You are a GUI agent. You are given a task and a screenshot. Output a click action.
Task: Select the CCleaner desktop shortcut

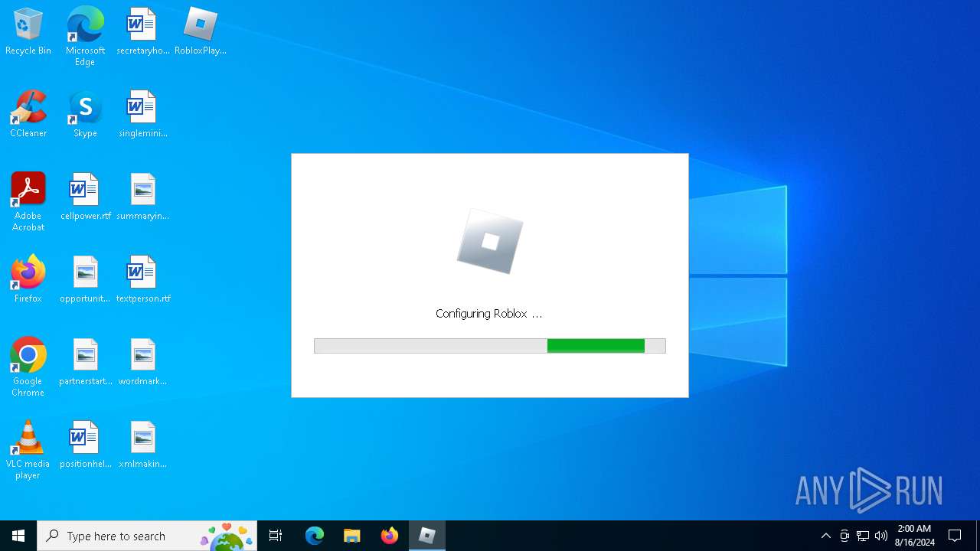28,114
